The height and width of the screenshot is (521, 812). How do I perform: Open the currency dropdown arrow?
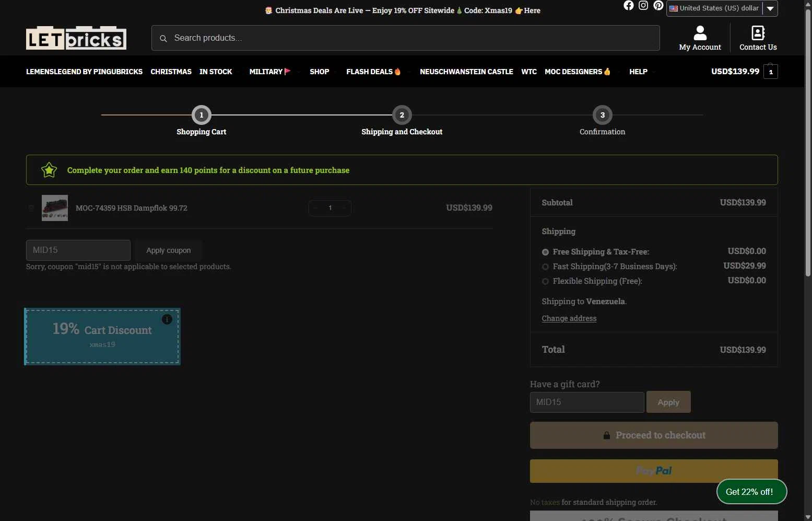pos(770,8)
